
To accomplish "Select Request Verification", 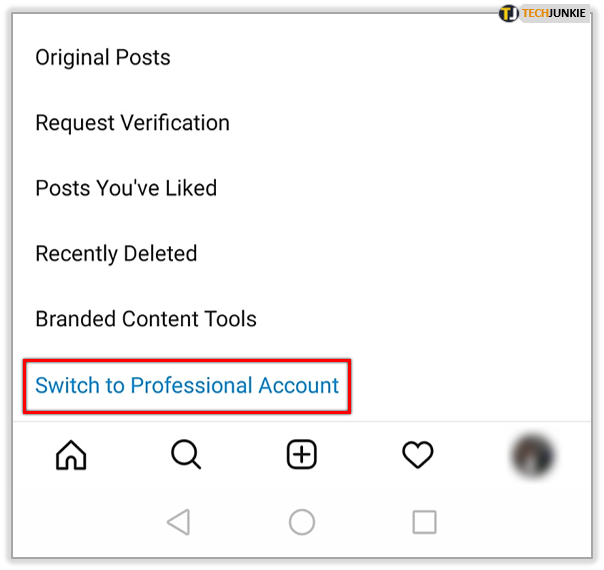I will pyautogui.click(x=133, y=123).
